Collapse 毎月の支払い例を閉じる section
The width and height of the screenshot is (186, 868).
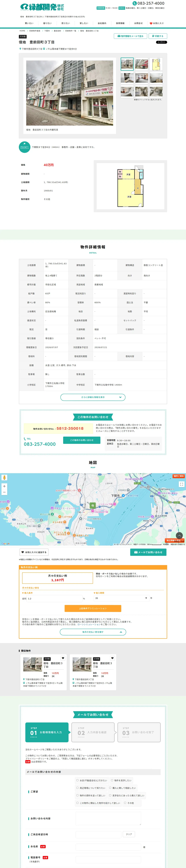click(x=93, y=632)
